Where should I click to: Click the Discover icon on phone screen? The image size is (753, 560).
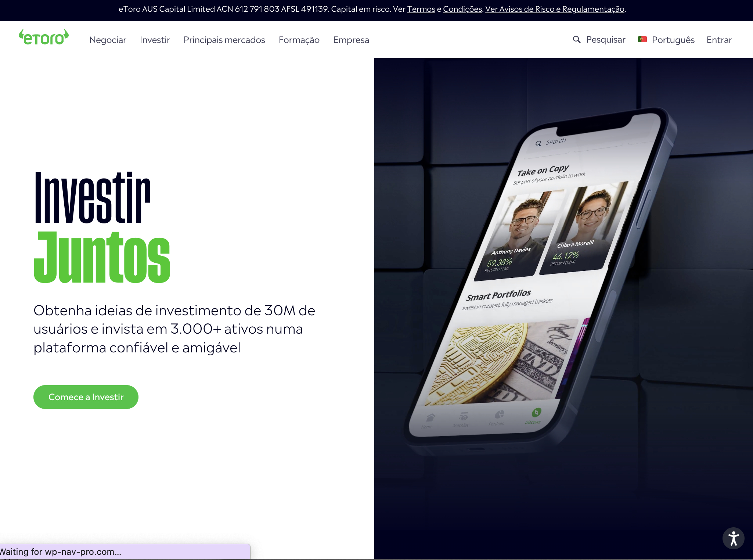(536, 412)
